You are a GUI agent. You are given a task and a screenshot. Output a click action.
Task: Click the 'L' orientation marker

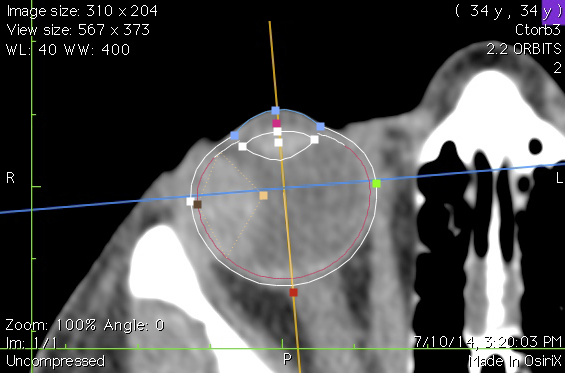(559, 178)
